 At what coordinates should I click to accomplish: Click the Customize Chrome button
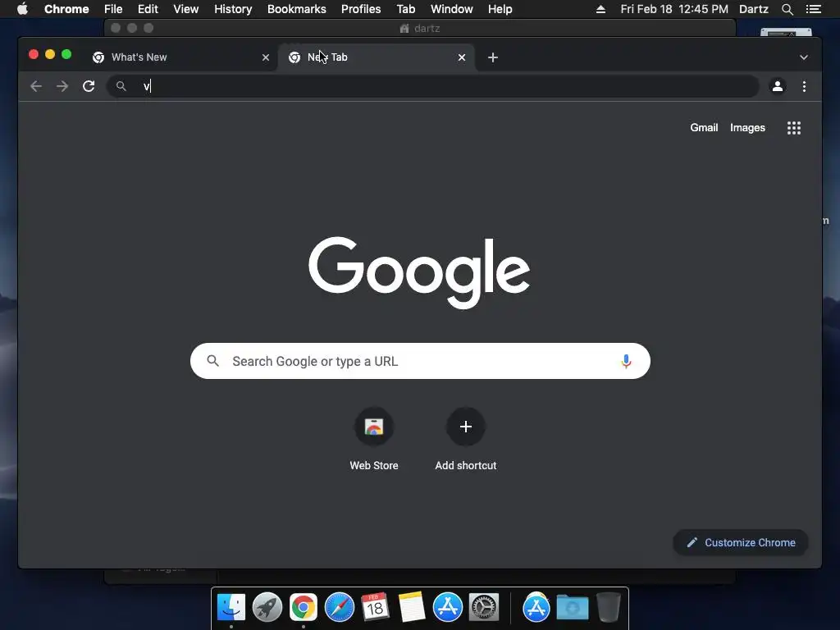[741, 543]
